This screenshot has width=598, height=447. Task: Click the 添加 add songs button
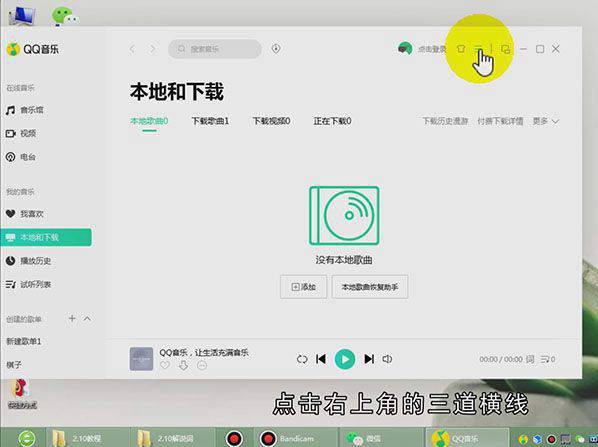click(x=304, y=287)
